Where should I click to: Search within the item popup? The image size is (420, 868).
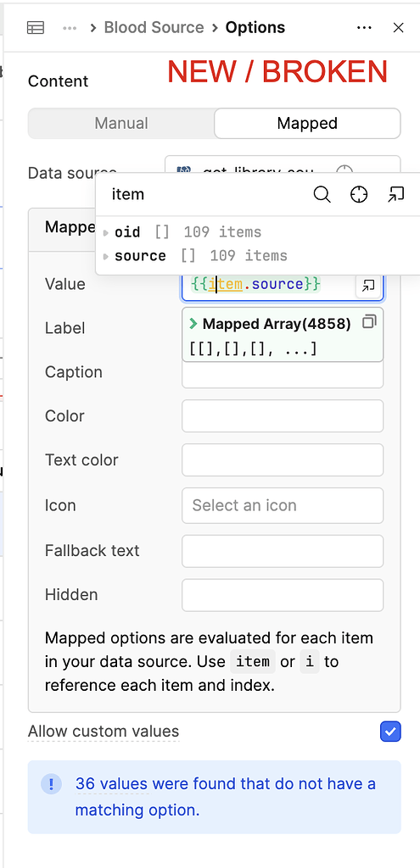pos(322,194)
